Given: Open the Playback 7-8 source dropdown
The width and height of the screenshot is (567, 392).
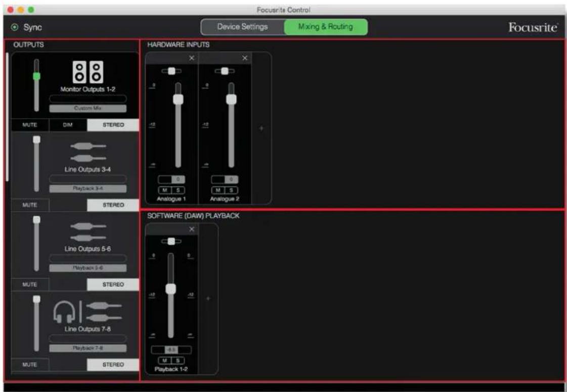Looking at the screenshot, I should (x=88, y=348).
